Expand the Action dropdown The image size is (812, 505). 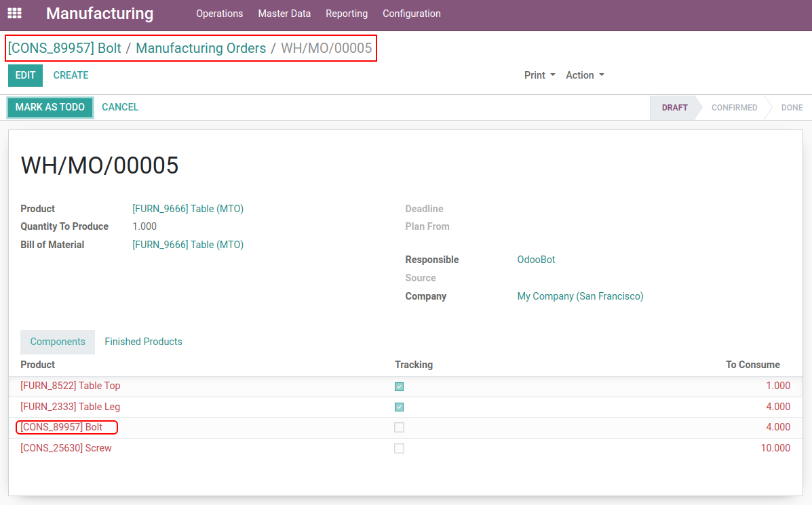click(x=585, y=75)
